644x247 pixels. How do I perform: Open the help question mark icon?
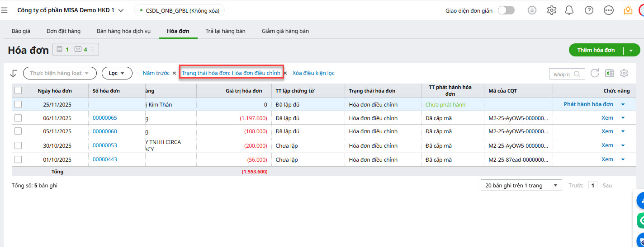[589, 10]
